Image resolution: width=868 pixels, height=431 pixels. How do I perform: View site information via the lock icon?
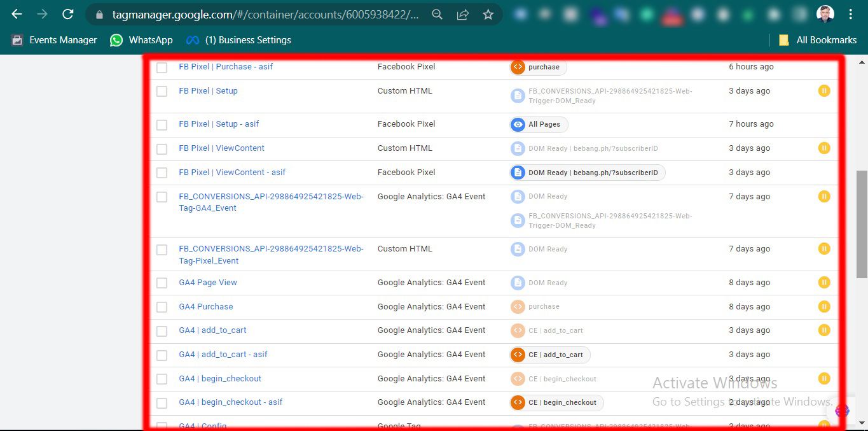98,14
